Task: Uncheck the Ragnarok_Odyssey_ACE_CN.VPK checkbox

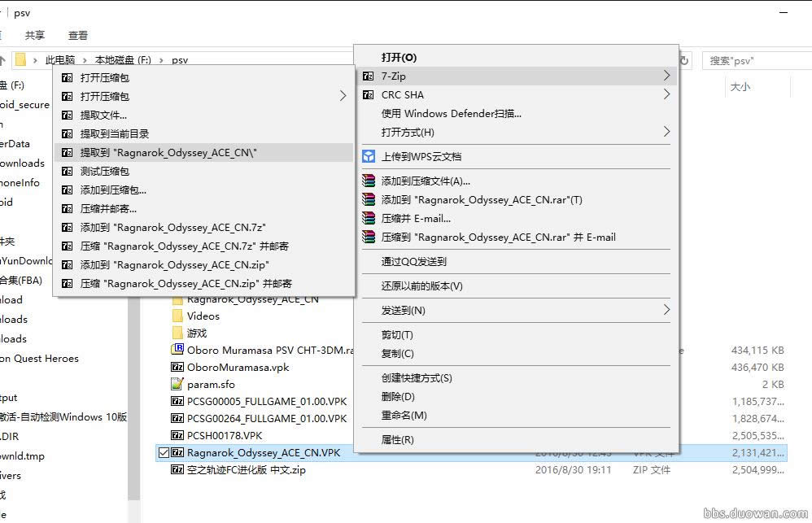Action: click(x=164, y=453)
